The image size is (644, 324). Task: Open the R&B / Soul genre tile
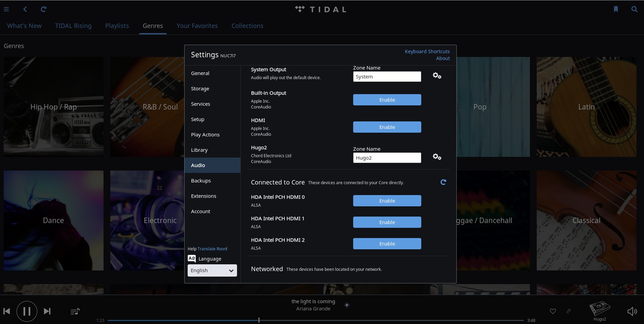[x=147, y=107]
